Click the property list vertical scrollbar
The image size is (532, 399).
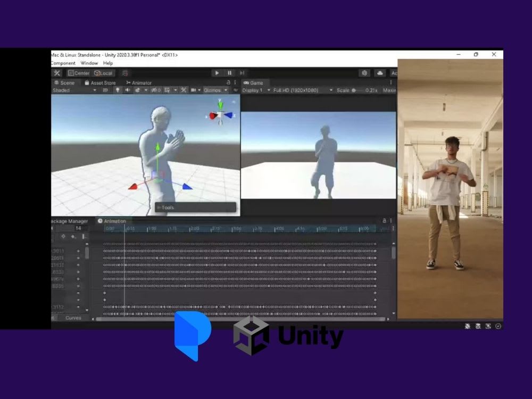point(87,253)
